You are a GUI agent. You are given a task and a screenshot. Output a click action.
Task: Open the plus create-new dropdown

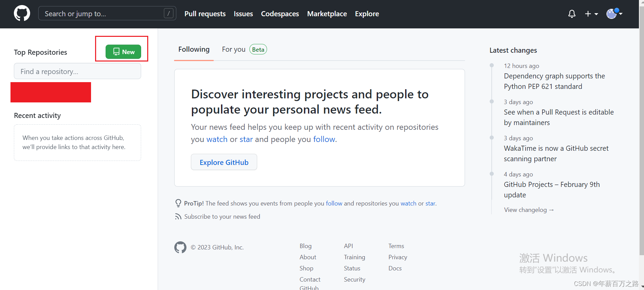(591, 14)
